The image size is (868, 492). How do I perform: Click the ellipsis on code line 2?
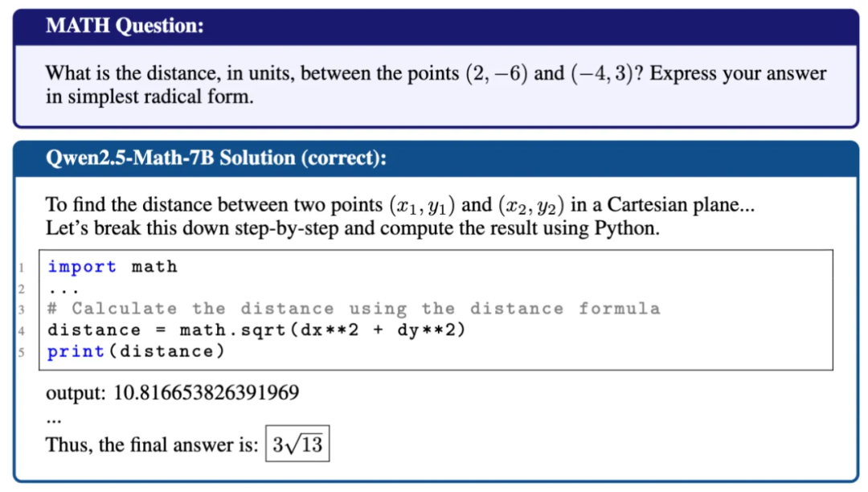pos(59,288)
